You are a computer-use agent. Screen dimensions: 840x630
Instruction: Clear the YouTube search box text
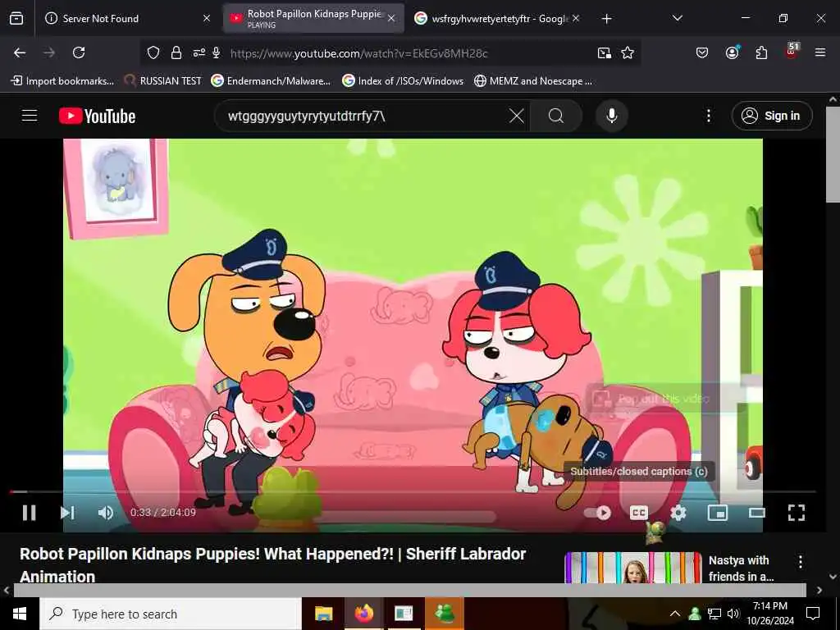pyautogui.click(x=517, y=116)
